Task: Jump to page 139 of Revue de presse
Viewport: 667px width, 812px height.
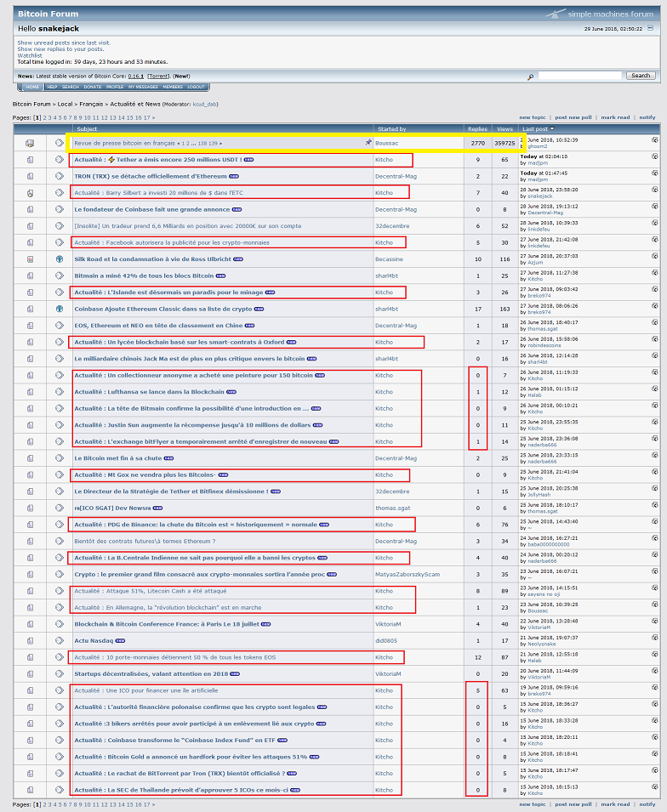Action: point(213,144)
